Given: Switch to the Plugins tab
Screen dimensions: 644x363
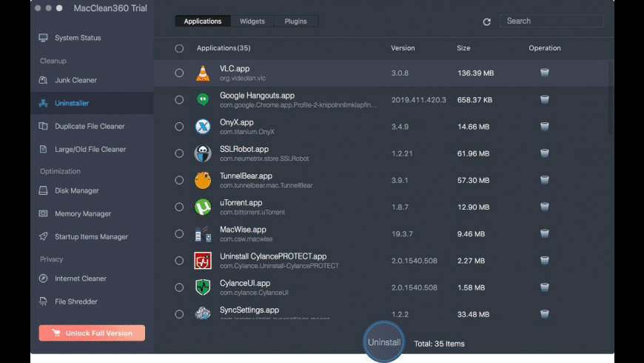Looking at the screenshot, I should click(296, 21).
